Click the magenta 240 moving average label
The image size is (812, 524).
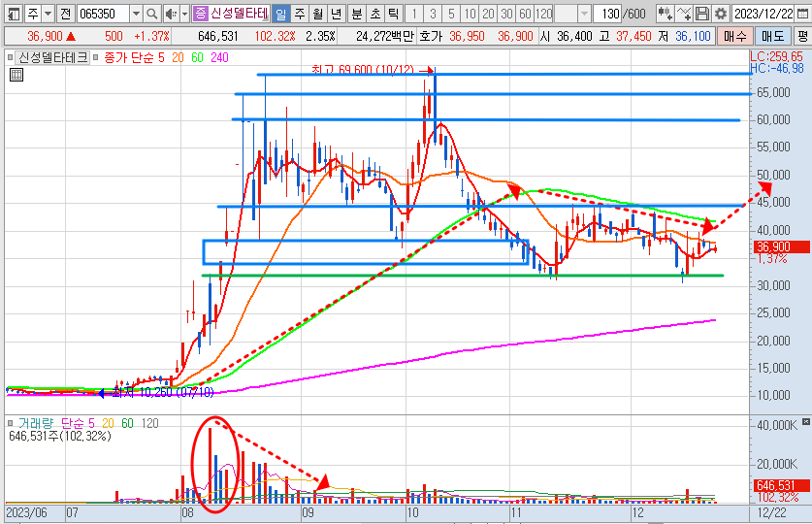click(219, 57)
